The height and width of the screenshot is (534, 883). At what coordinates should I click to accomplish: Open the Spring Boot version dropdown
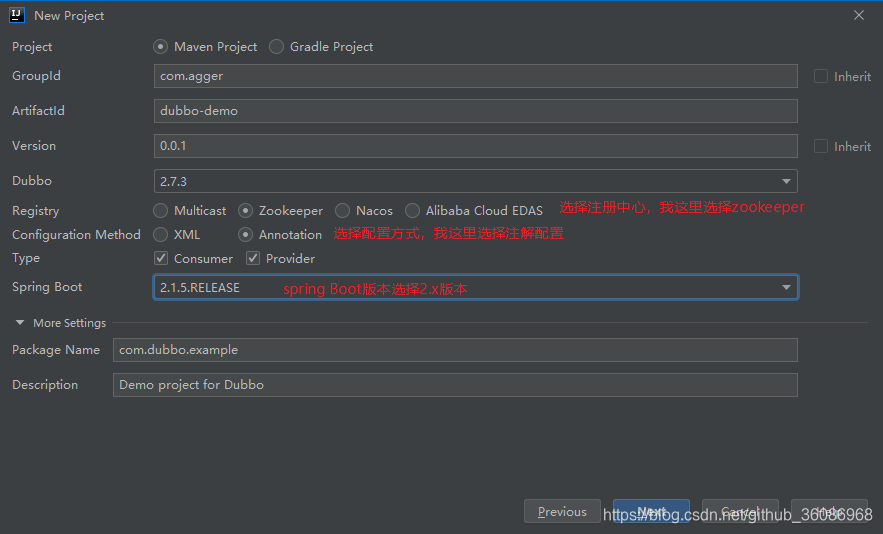(x=475, y=287)
